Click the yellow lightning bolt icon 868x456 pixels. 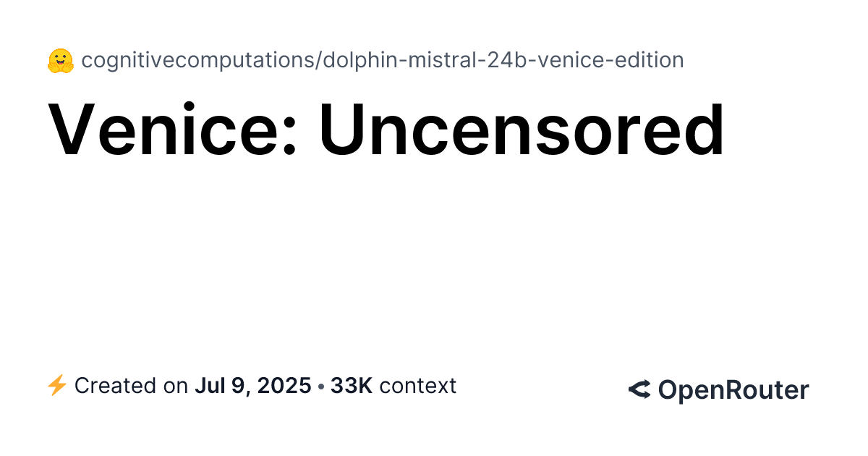(x=56, y=386)
